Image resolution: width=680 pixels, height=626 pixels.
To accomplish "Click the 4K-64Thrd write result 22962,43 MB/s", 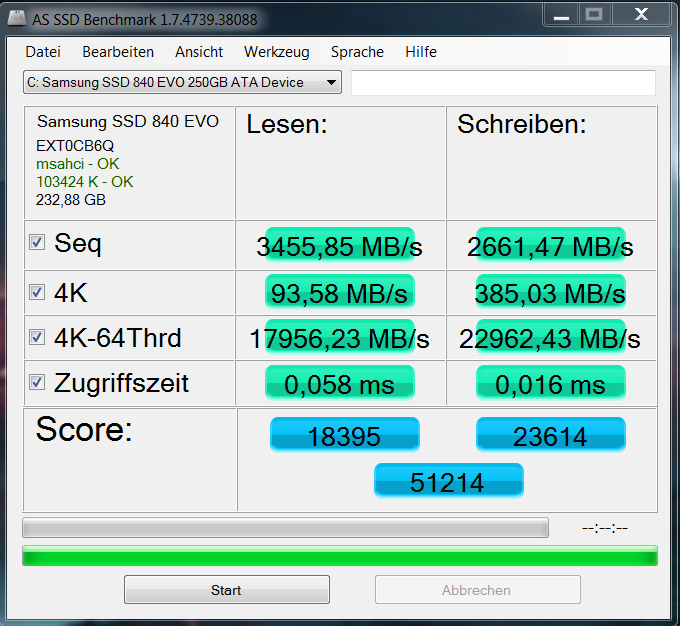I will (550, 337).
